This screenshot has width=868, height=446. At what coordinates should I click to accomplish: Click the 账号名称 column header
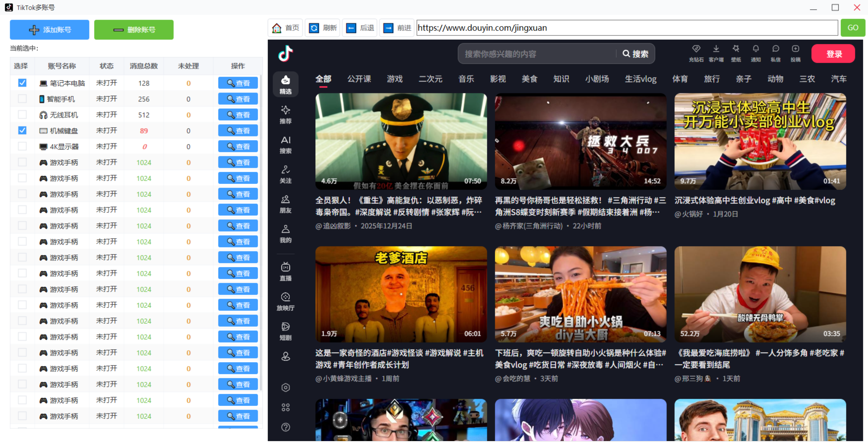62,66
